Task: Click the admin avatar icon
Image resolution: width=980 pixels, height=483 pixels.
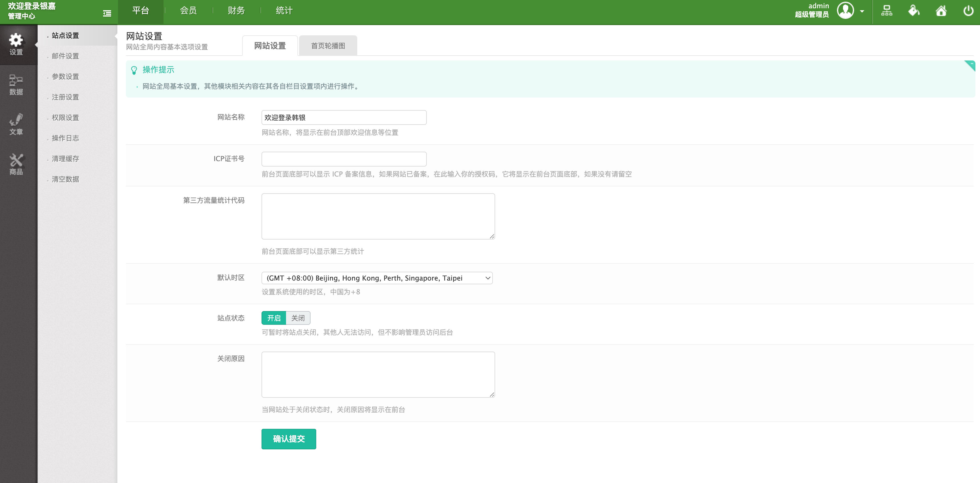Action: (x=845, y=10)
